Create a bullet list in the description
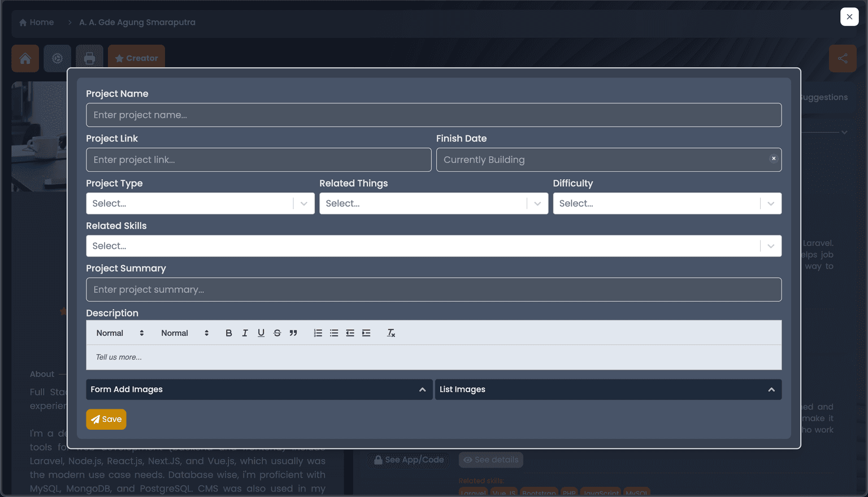The height and width of the screenshot is (497, 868). pos(334,332)
